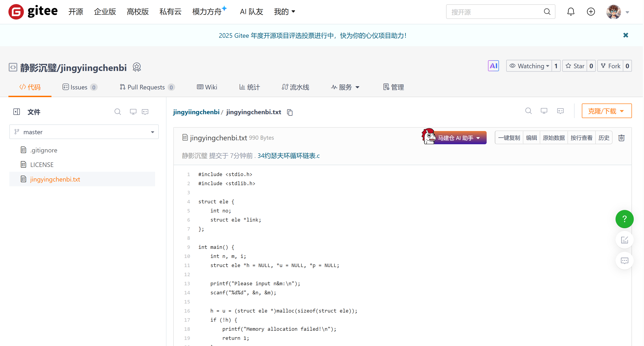The height and width of the screenshot is (346, 644).
Task: Click the purple AI icon button
Action: pos(493,66)
